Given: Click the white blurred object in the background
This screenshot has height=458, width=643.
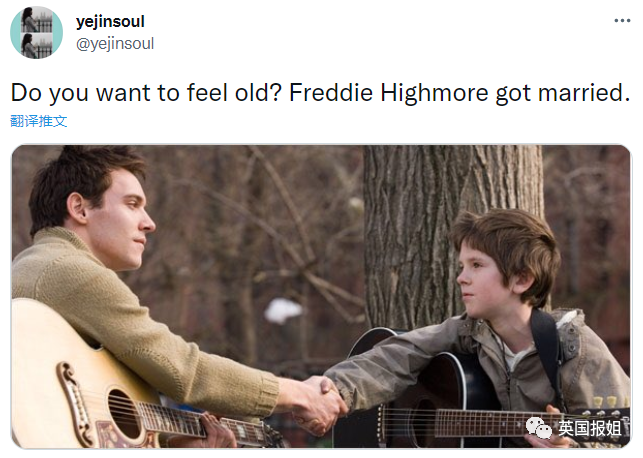Looking at the screenshot, I should point(283,310).
